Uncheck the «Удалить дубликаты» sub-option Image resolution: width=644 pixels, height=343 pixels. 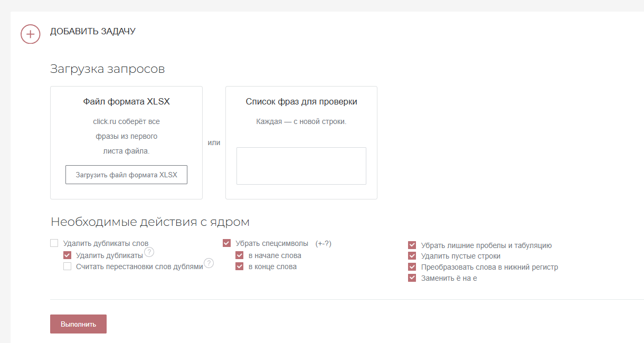pos(67,255)
